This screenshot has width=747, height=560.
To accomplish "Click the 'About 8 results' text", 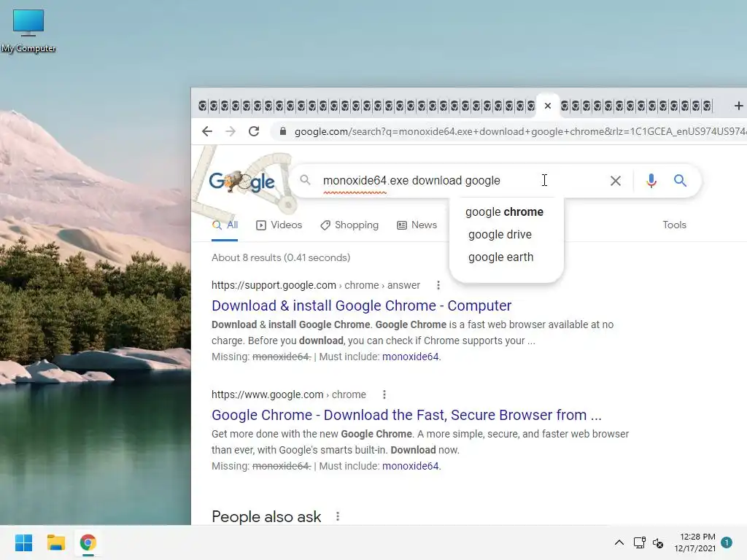I will (x=281, y=257).
